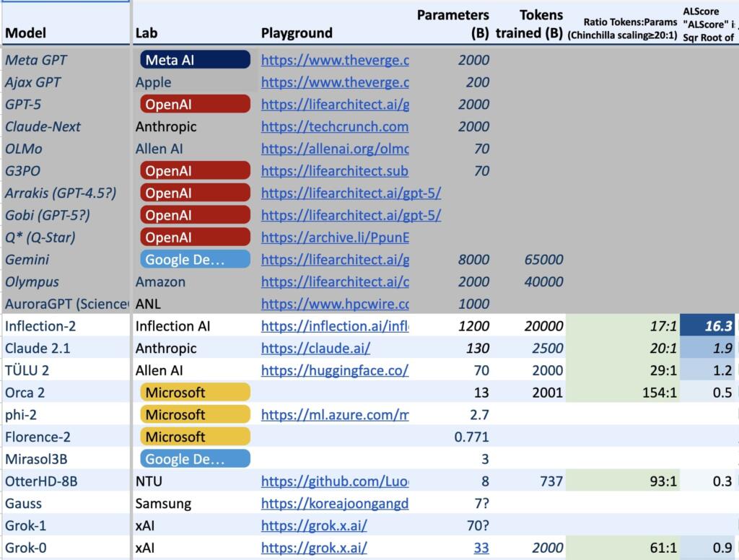This screenshot has width=739, height=560.
Task: Click the linked 33 parameters value for Grok-0
Action: pos(481,548)
